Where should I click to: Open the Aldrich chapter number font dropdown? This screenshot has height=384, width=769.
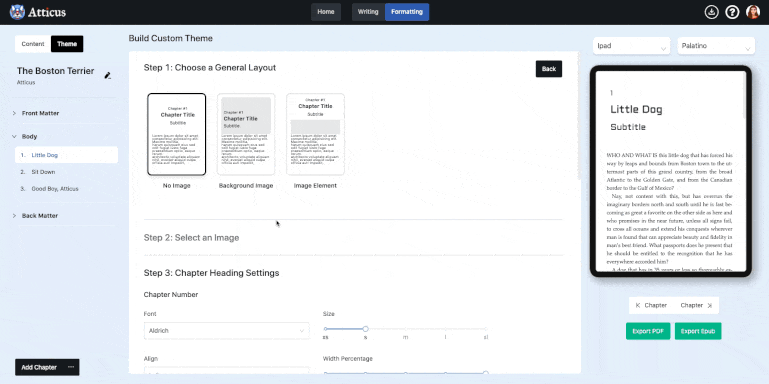click(227, 331)
